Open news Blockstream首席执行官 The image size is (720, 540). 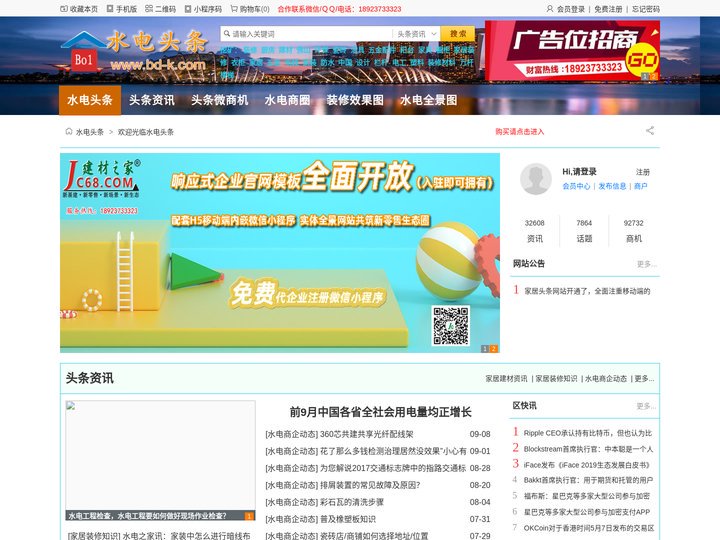[588, 449]
